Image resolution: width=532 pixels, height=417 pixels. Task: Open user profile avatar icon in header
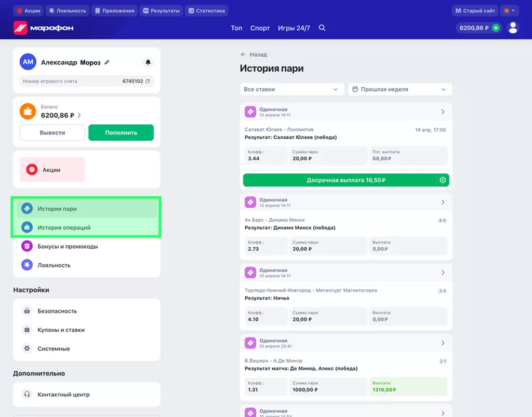[513, 28]
